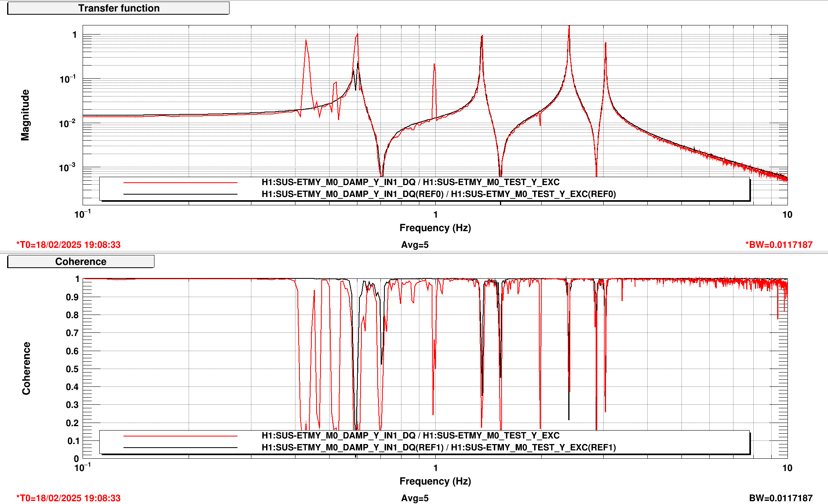
Task: Click the red line sample in the Transfer function legend
Action: pos(180,182)
